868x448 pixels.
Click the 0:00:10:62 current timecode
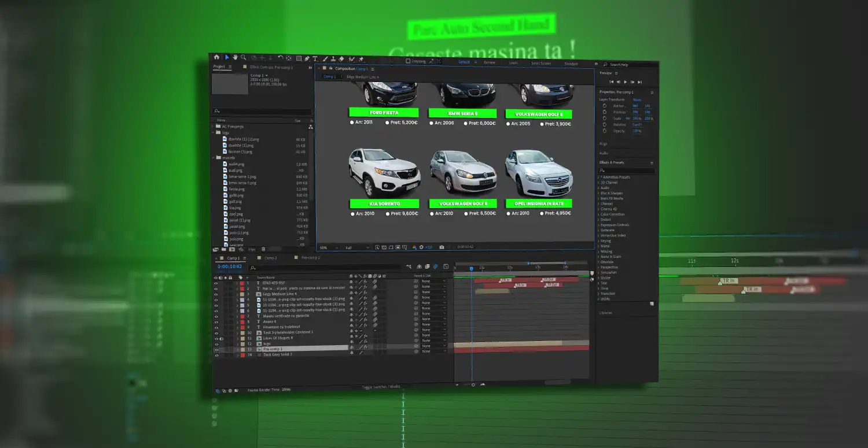(x=230, y=266)
